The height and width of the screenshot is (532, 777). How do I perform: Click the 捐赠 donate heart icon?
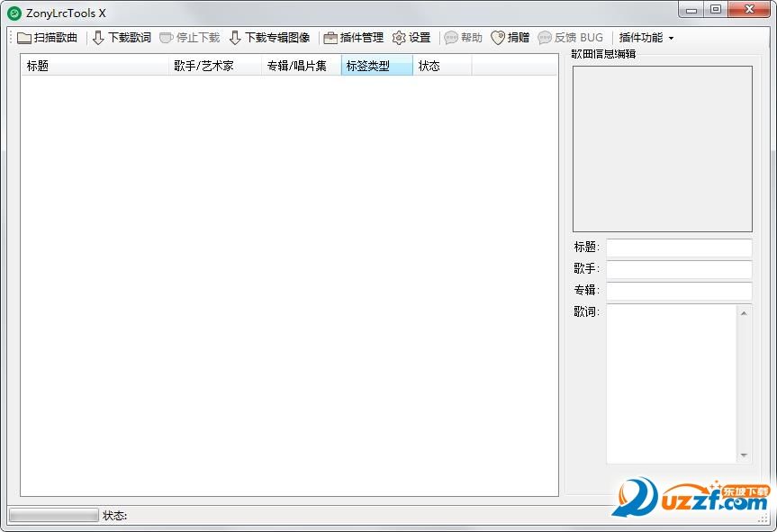[498, 37]
